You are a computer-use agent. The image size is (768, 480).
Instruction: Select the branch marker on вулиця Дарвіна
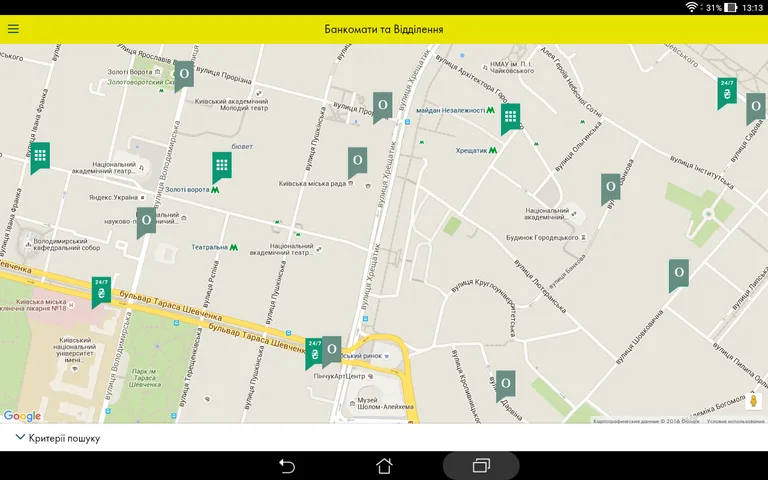click(x=505, y=386)
